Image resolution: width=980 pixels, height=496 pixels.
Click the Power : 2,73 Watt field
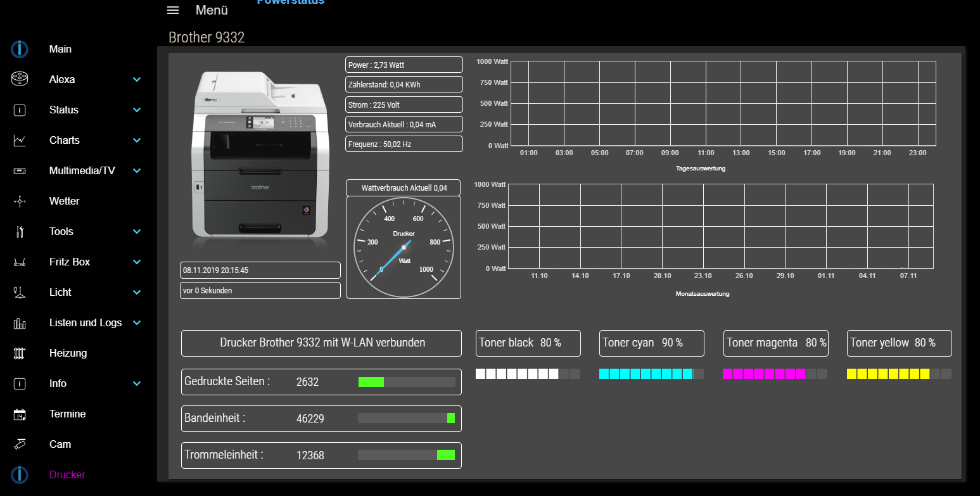(404, 65)
